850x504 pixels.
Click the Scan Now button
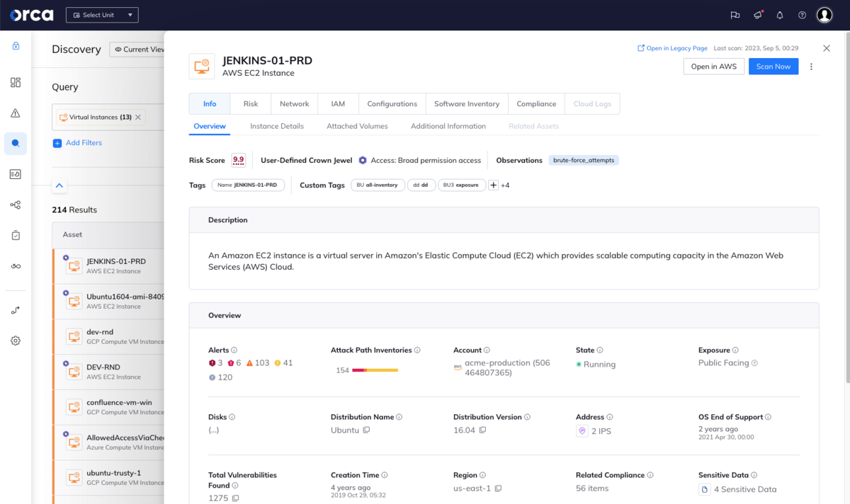click(x=773, y=66)
